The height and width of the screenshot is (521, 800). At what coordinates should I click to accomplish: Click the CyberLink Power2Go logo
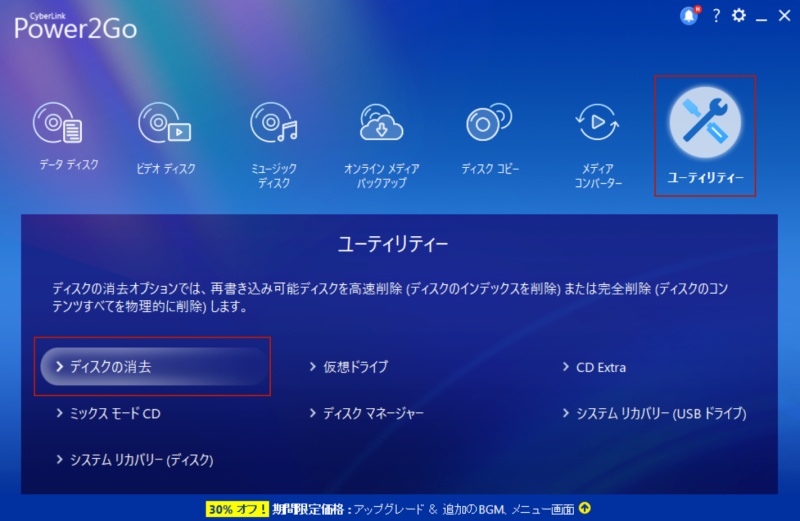[76, 26]
